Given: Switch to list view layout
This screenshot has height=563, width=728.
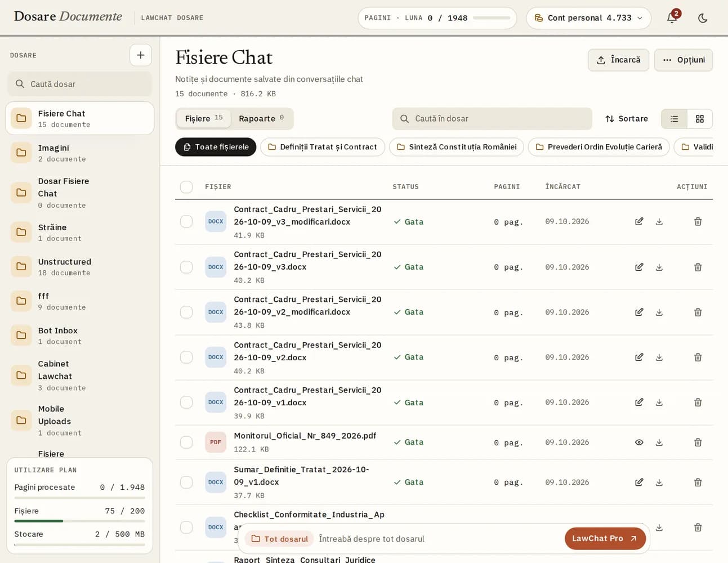Looking at the screenshot, I should pos(675,119).
